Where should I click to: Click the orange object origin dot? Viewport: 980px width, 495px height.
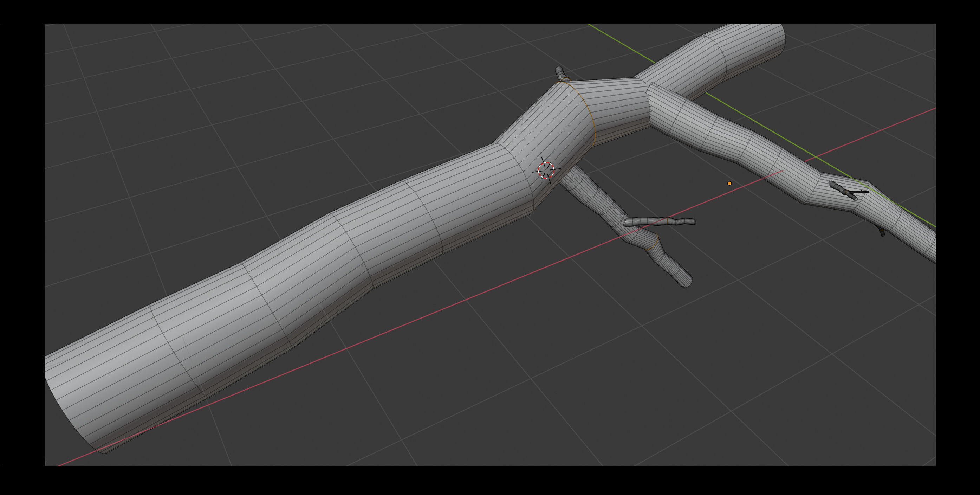click(x=729, y=183)
